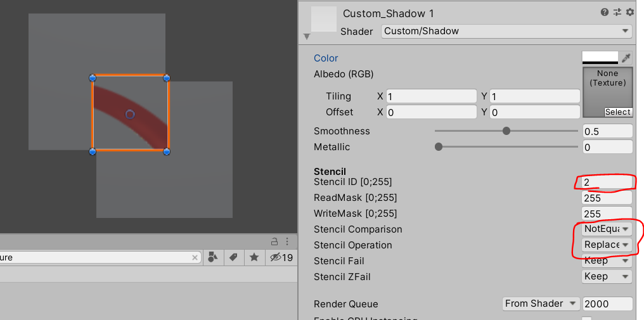The image size is (644, 320).
Task: Toggle the project panel lock icon
Action: tap(274, 241)
